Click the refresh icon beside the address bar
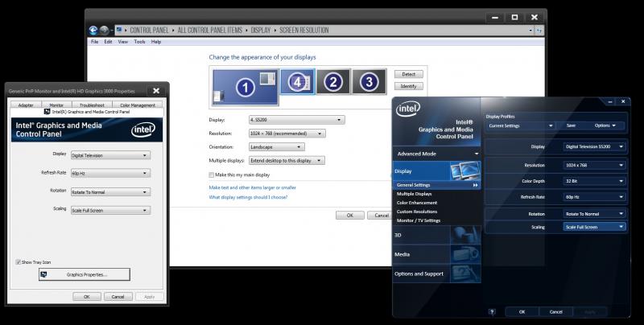The width and height of the screenshot is (644, 325). click(539, 31)
